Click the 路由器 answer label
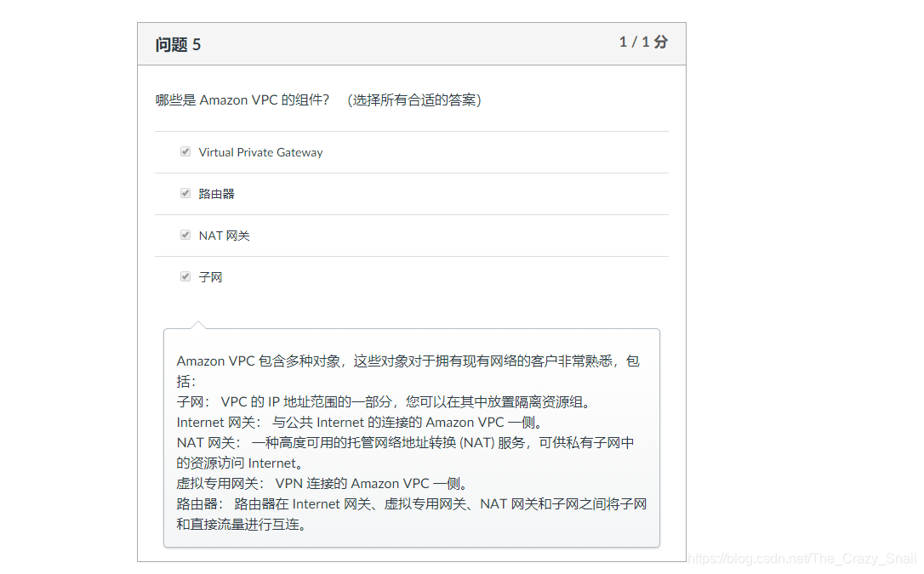Viewport: 924px width, 574px height. point(216,194)
